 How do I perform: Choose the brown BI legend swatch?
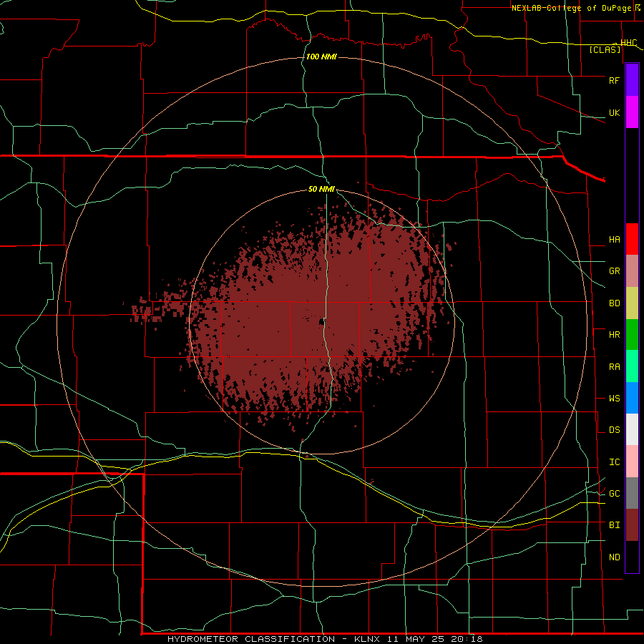(632, 525)
